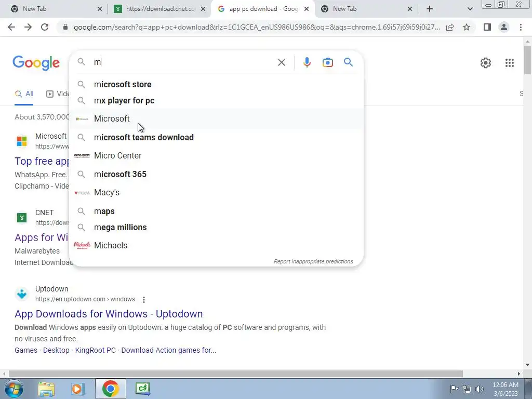The height and width of the screenshot is (399, 532).
Task: Open the Download Action games for... sitelink
Action: coord(169,351)
